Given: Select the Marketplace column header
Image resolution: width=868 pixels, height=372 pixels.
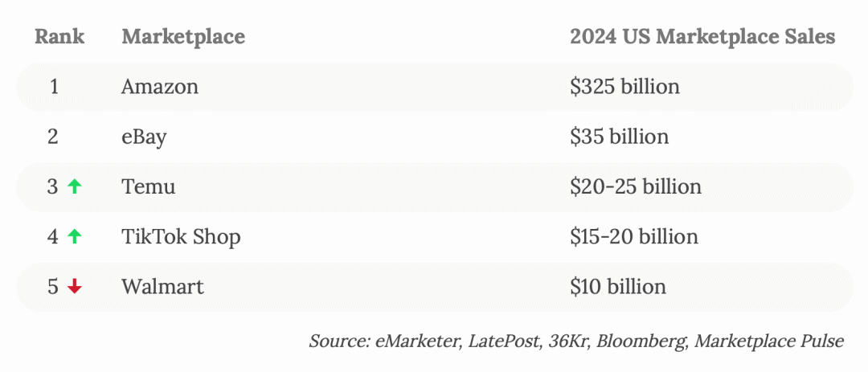Looking at the screenshot, I should [x=183, y=37].
